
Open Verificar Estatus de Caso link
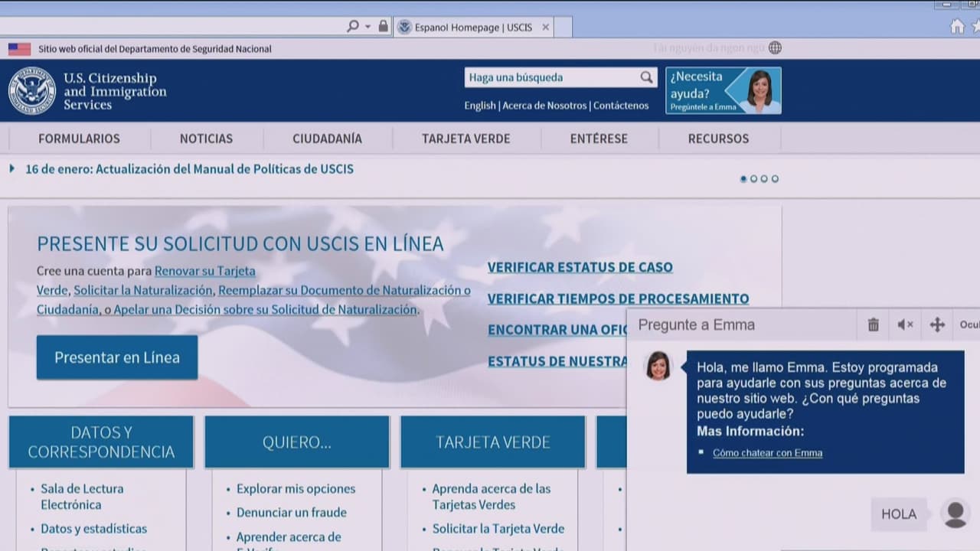580,267
